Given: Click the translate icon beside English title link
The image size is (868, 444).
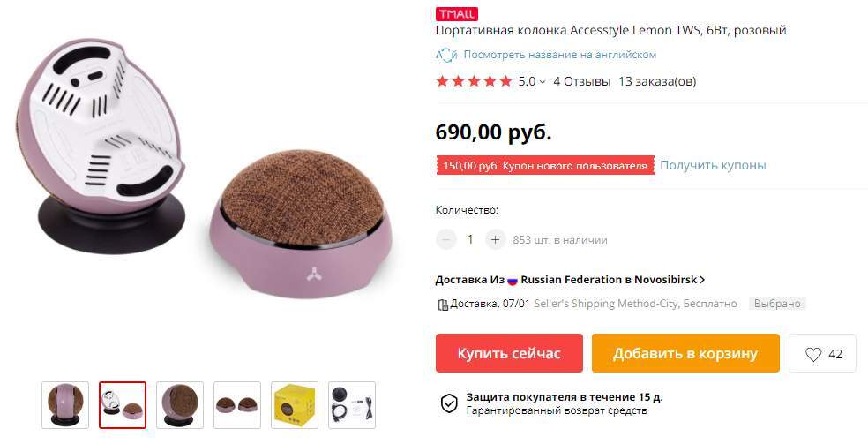Looking at the screenshot, I should tap(446, 55).
